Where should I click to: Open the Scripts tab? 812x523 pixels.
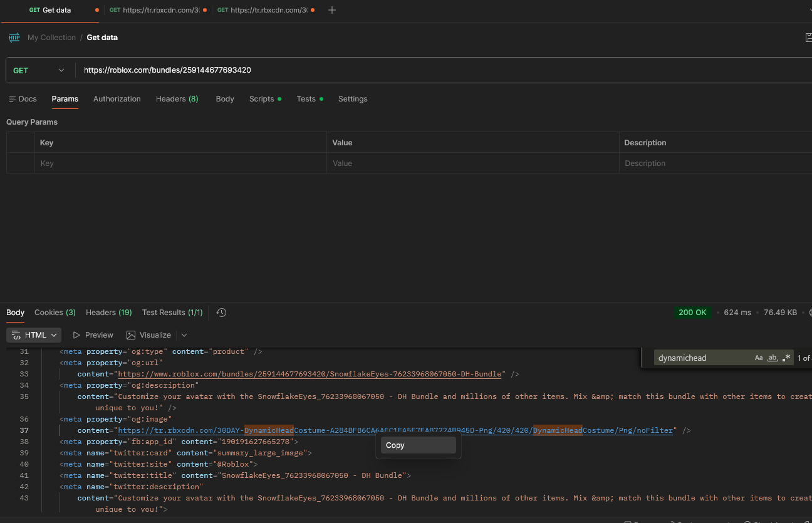(265, 99)
